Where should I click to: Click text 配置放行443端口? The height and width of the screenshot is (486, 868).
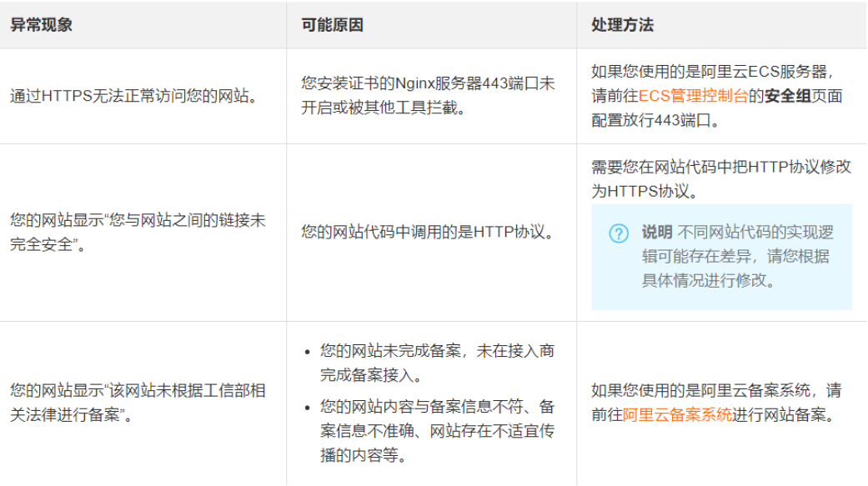656,120
